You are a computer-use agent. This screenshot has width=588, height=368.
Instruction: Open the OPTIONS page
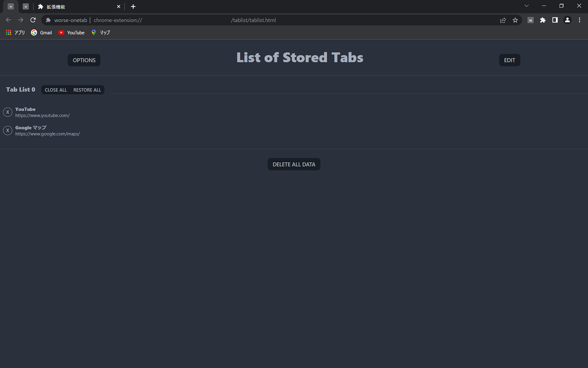(84, 60)
